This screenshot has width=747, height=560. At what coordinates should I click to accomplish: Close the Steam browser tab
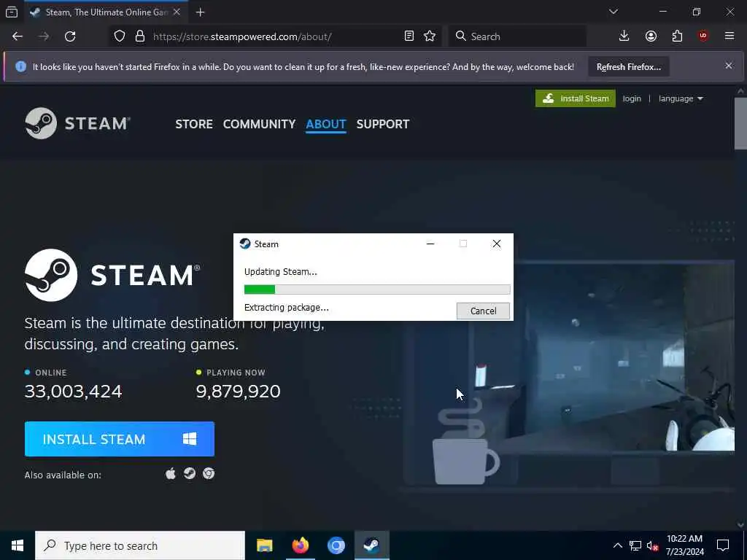click(177, 12)
